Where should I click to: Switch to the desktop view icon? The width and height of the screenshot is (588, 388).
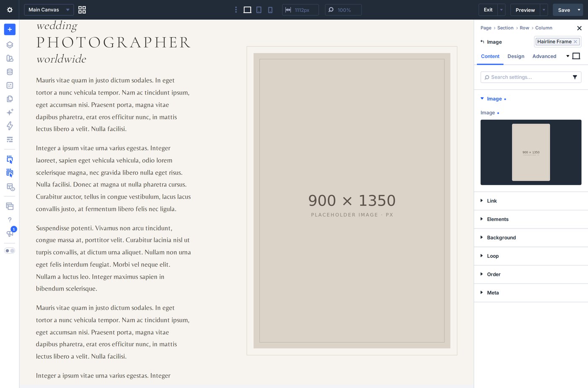247,10
